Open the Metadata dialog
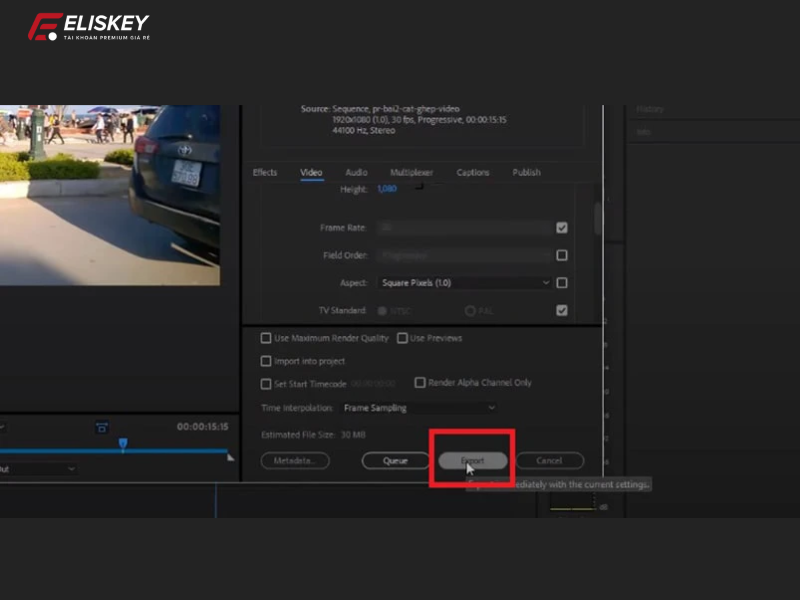 click(295, 461)
